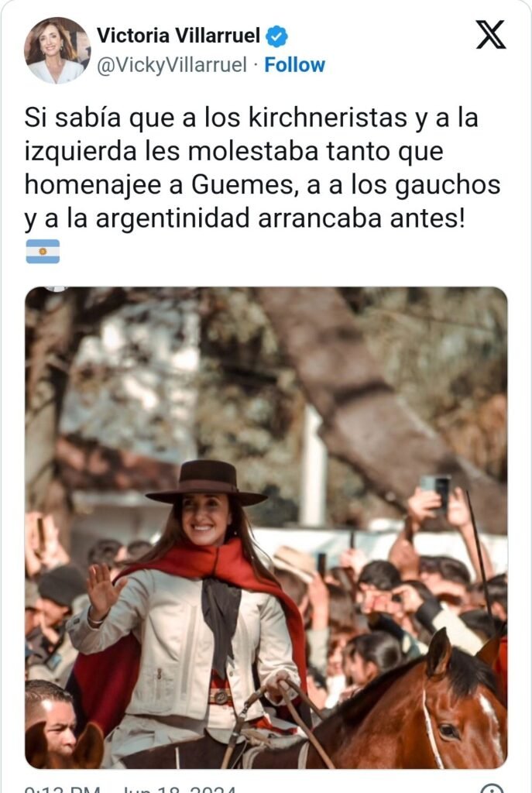This screenshot has width=532, height=793.
Task: Open the Victoria Villarruel display name
Action: 179,36
